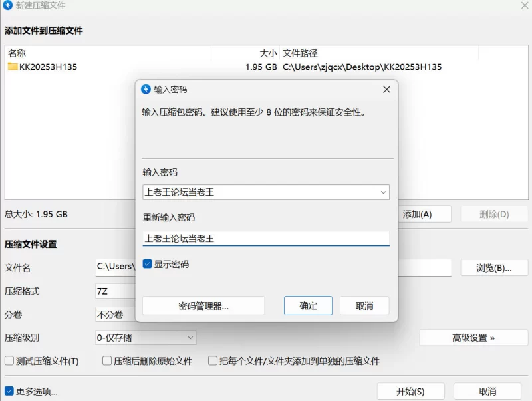Enable 测试压缩文件(T) checkbox
The width and height of the screenshot is (532, 401).
(9, 360)
